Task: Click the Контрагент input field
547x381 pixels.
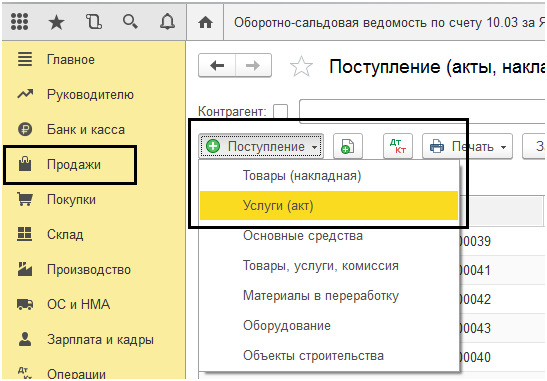Action: [x=422, y=111]
